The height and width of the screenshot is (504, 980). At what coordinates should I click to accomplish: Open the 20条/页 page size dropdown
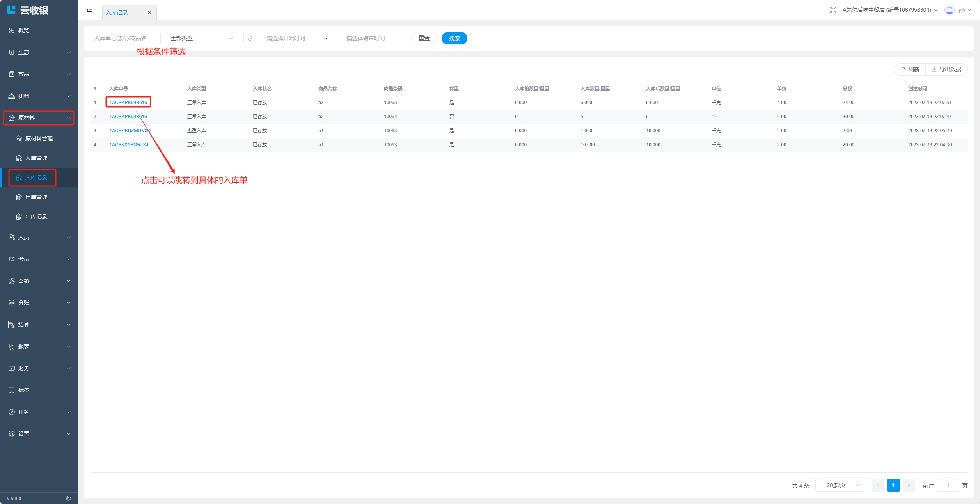click(840, 485)
